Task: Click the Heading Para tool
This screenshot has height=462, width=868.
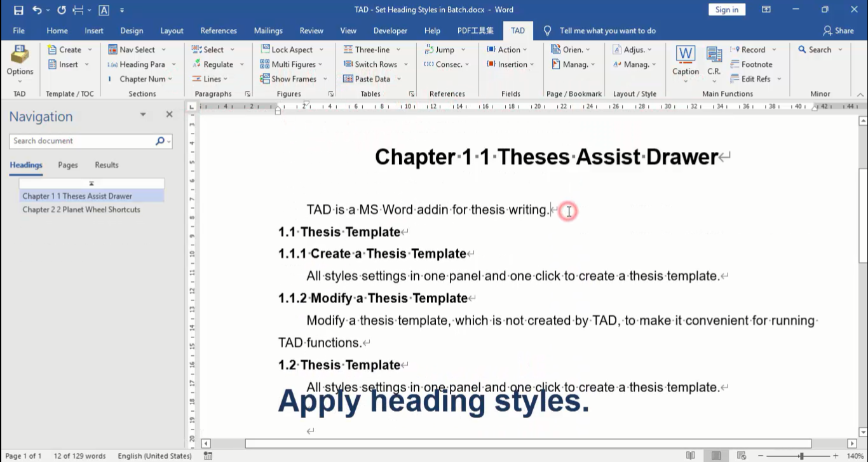Action: [x=142, y=64]
